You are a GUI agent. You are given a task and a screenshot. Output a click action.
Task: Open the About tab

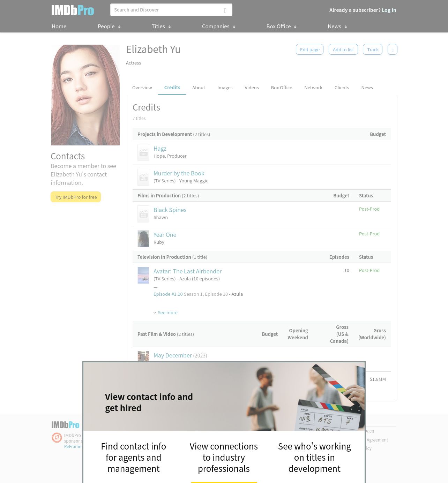coord(199,88)
